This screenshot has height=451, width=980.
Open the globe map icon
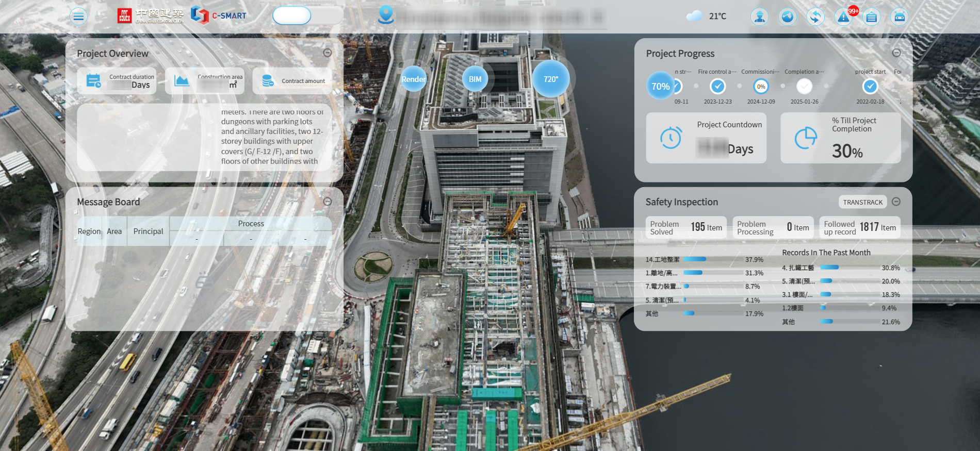tap(787, 17)
